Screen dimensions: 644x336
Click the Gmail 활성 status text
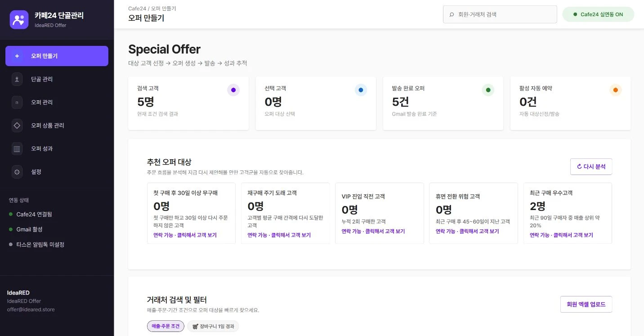pyautogui.click(x=30, y=229)
